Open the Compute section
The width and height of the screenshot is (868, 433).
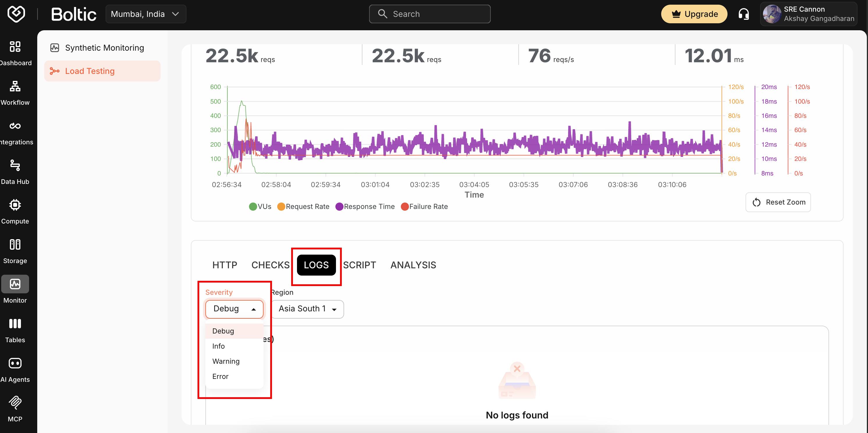coord(15,211)
